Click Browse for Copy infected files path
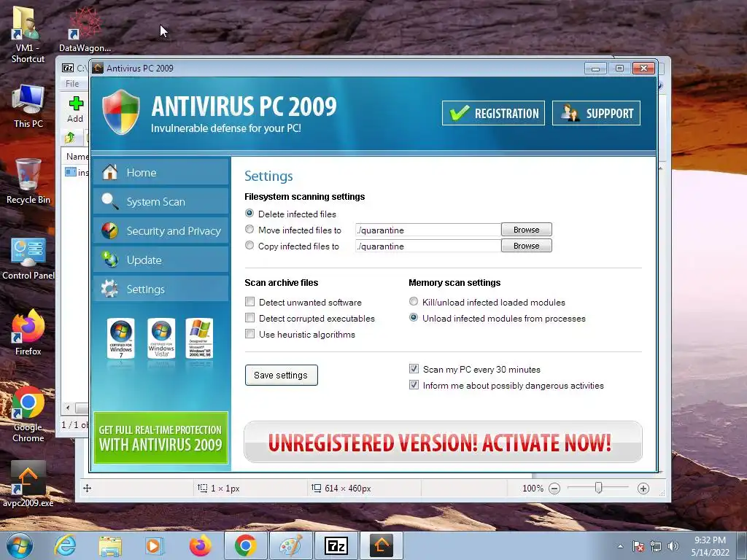Screen dimensions: 747x560 [527, 246]
